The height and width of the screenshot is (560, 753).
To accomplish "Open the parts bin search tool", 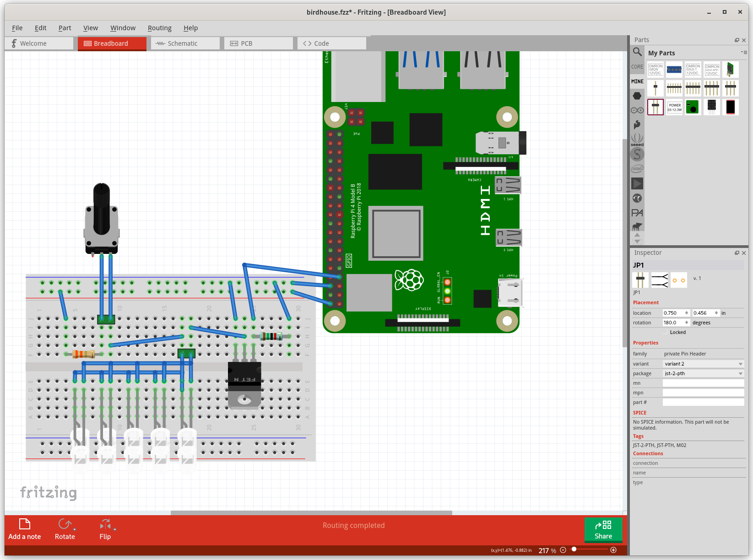I will point(637,52).
